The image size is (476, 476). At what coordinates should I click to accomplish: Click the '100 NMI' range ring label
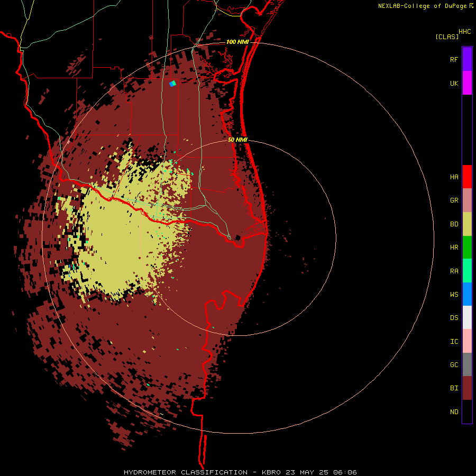point(237,42)
